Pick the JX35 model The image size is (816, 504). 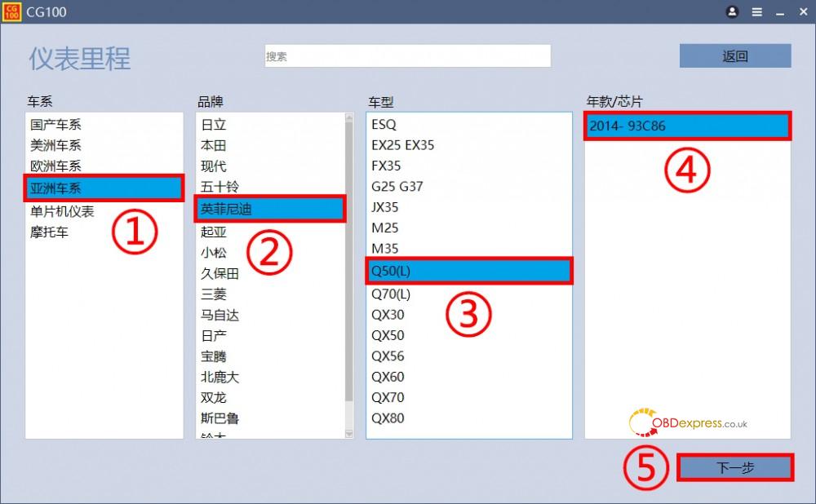click(x=469, y=207)
